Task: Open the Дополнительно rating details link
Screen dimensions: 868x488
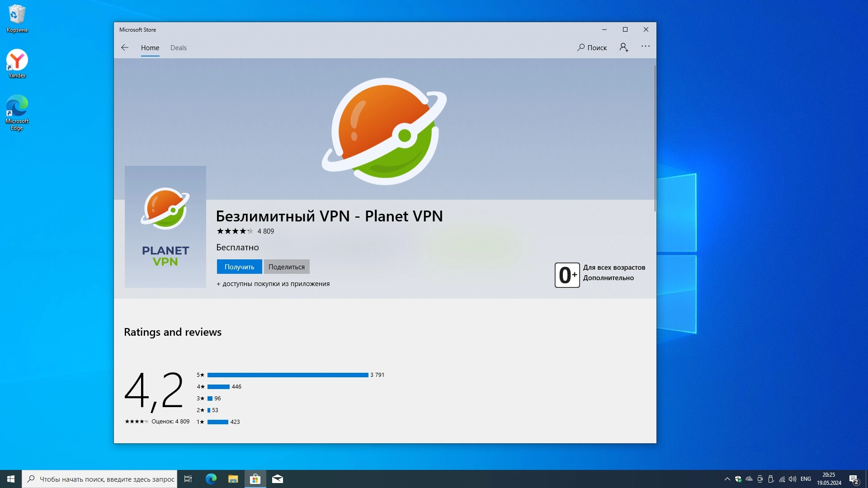Action: pyautogui.click(x=608, y=278)
